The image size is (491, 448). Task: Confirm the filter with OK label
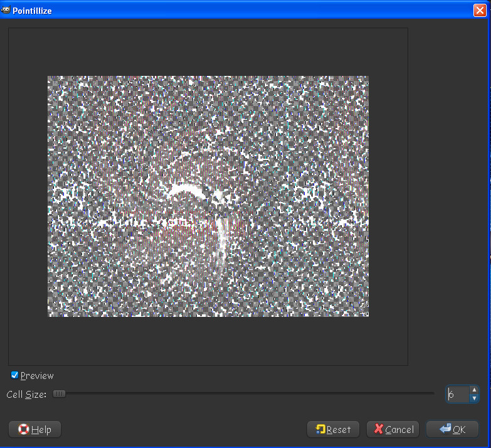(459, 430)
